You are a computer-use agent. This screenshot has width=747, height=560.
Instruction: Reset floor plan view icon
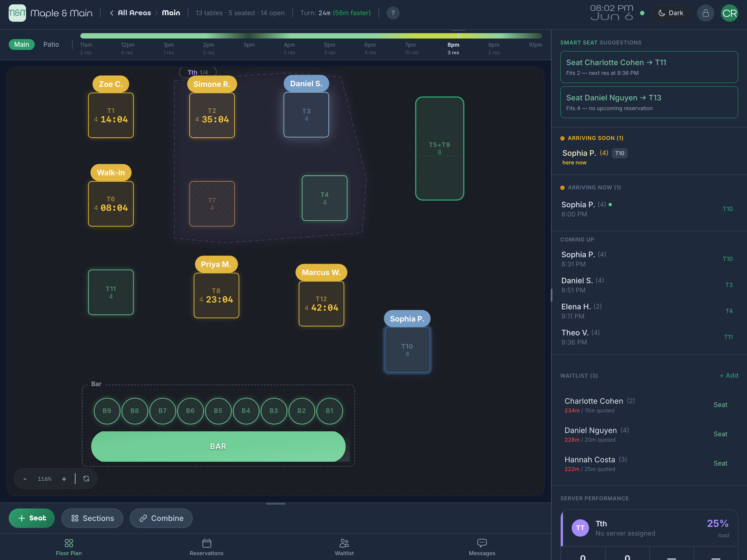click(86, 479)
